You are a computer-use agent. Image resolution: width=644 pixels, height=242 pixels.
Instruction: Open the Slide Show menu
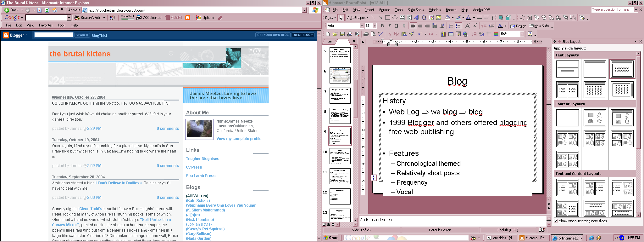point(416,10)
